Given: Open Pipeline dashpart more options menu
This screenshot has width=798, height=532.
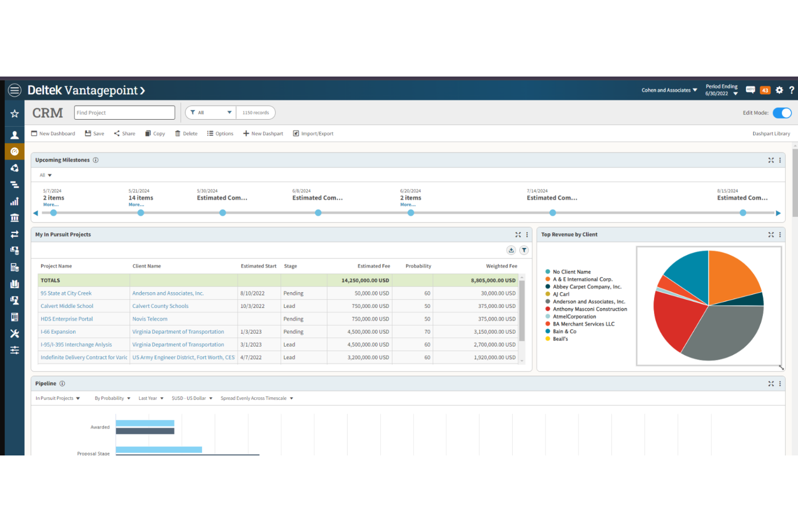Looking at the screenshot, I should pos(780,384).
